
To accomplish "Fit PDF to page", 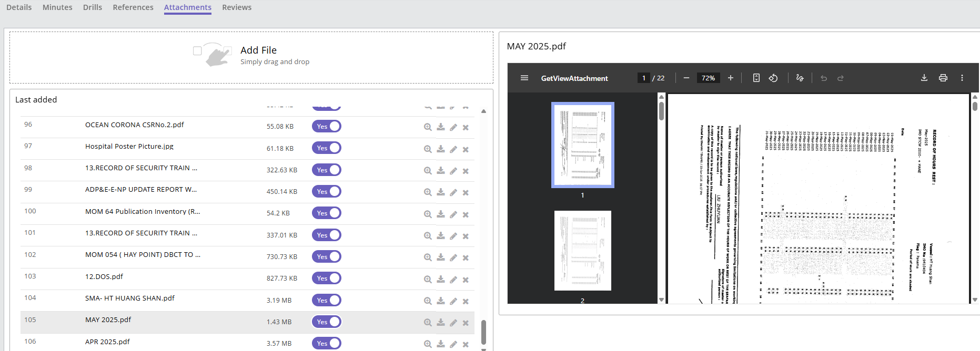I will click(756, 78).
